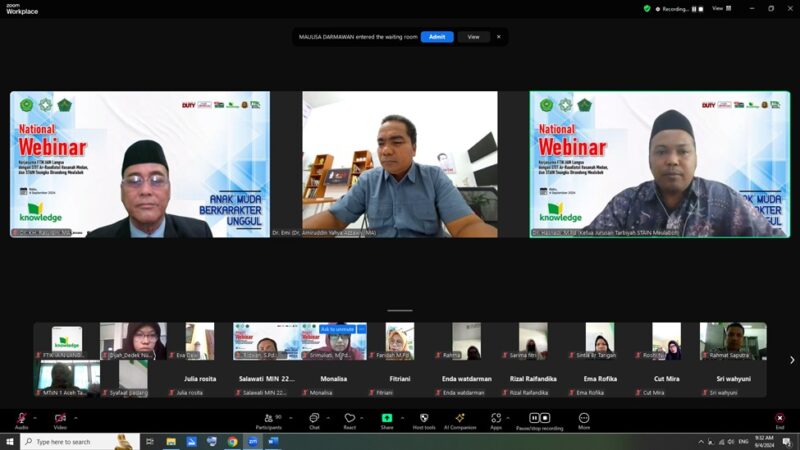Open the Apps menu icon
The image size is (800, 450).
tap(496, 418)
